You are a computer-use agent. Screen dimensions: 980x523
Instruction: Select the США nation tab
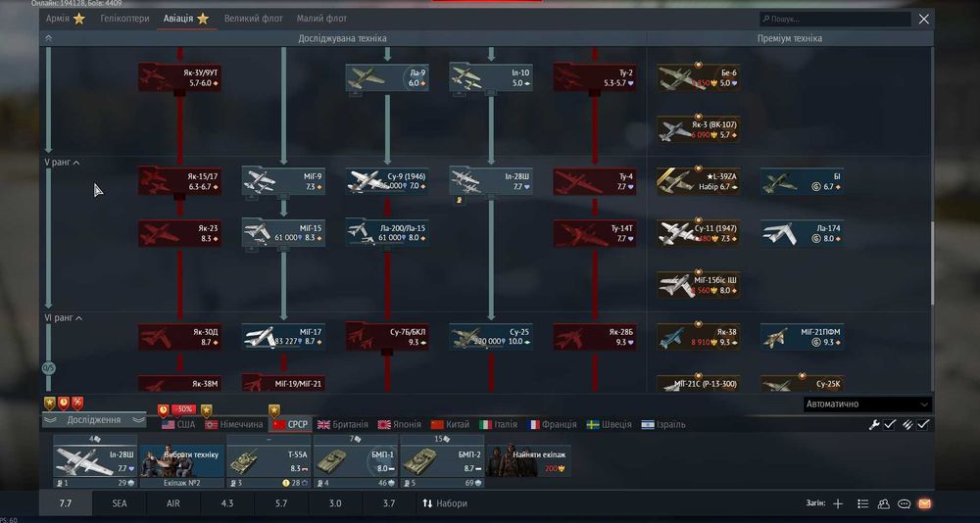(x=178, y=424)
